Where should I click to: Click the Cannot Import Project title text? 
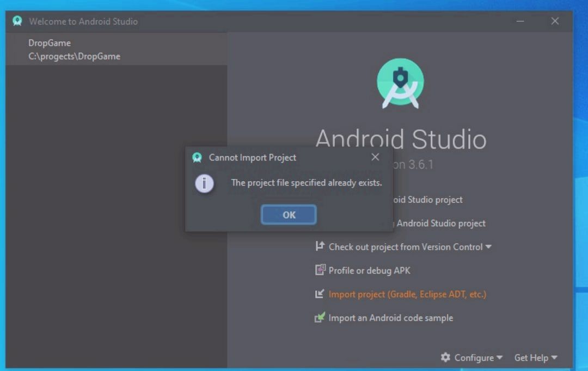click(253, 157)
